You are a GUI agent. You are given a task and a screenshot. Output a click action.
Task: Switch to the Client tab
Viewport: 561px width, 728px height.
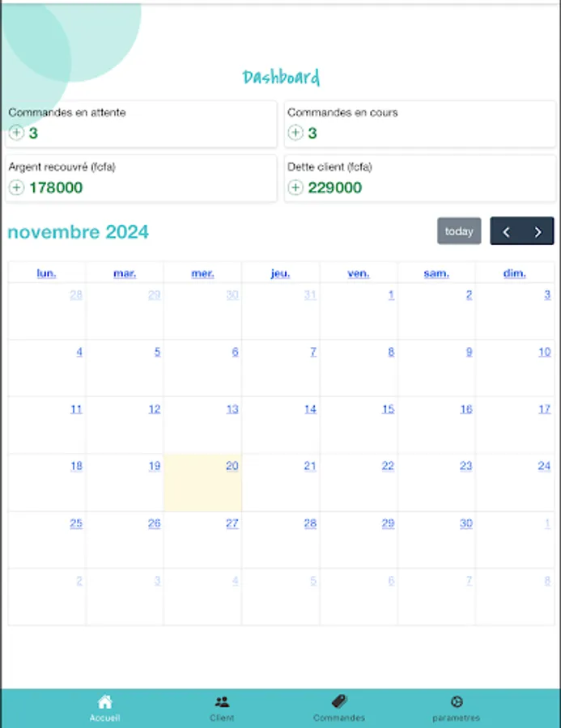click(x=222, y=708)
